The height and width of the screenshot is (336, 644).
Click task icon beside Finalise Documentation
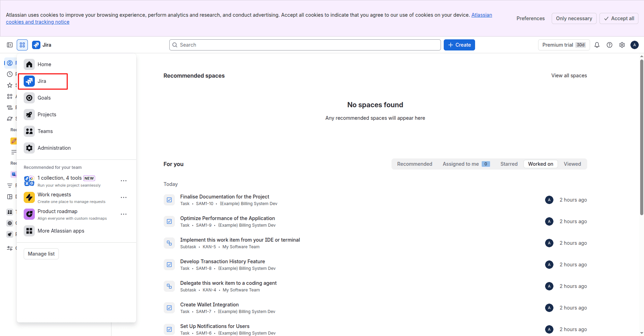(x=169, y=200)
